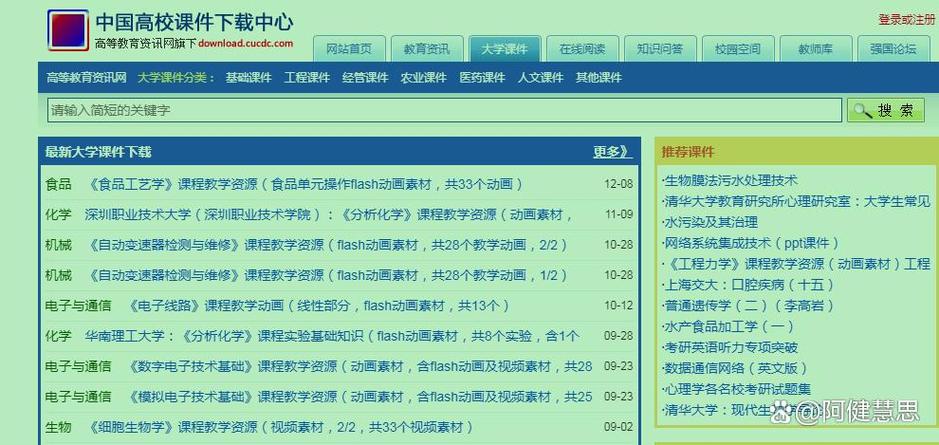Viewport: 939px width, 445px height.
Task: Open recommended 心理学各名校考研试题集
Action: click(737, 389)
